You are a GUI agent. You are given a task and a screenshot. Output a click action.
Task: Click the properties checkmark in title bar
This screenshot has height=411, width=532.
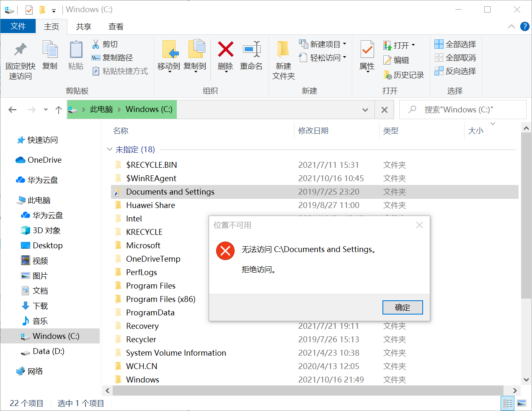click(29, 10)
